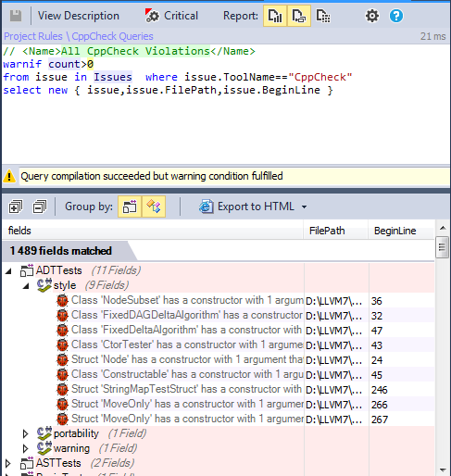Open the blue help question icon
The height and width of the screenshot is (476, 451).
(x=396, y=16)
